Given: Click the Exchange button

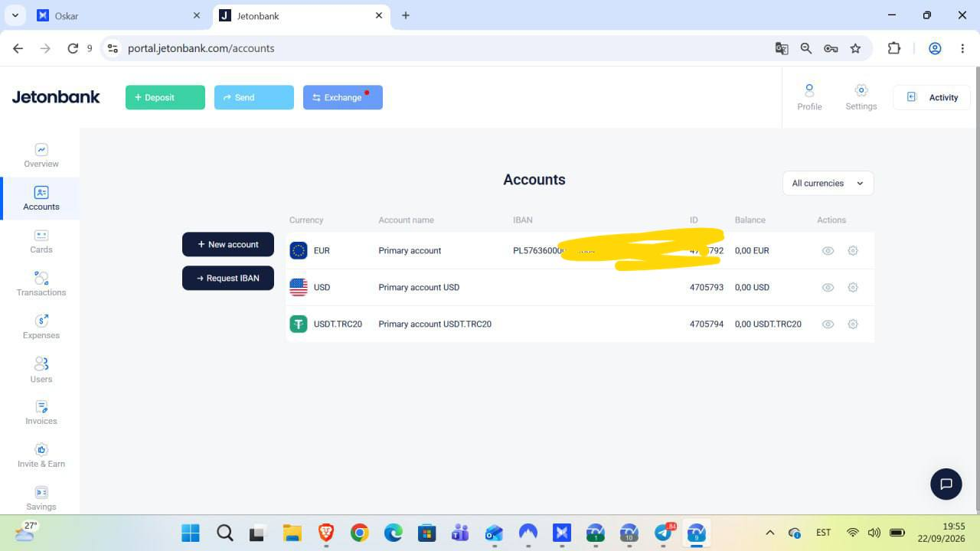Looking at the screenshot, I should pyautogui.click(x=343, y=97).
